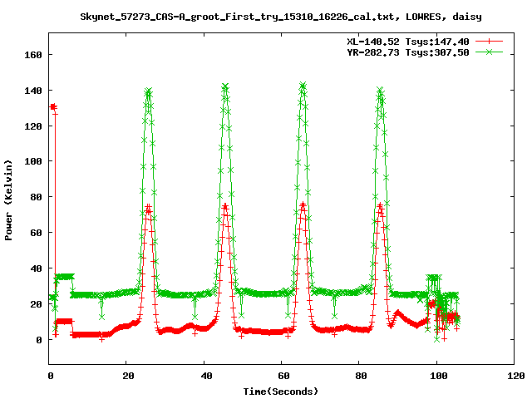This screenshot has width=532, height=399.
Task: Click the x-axis tick label 20
Action: (x=129, y=376)
